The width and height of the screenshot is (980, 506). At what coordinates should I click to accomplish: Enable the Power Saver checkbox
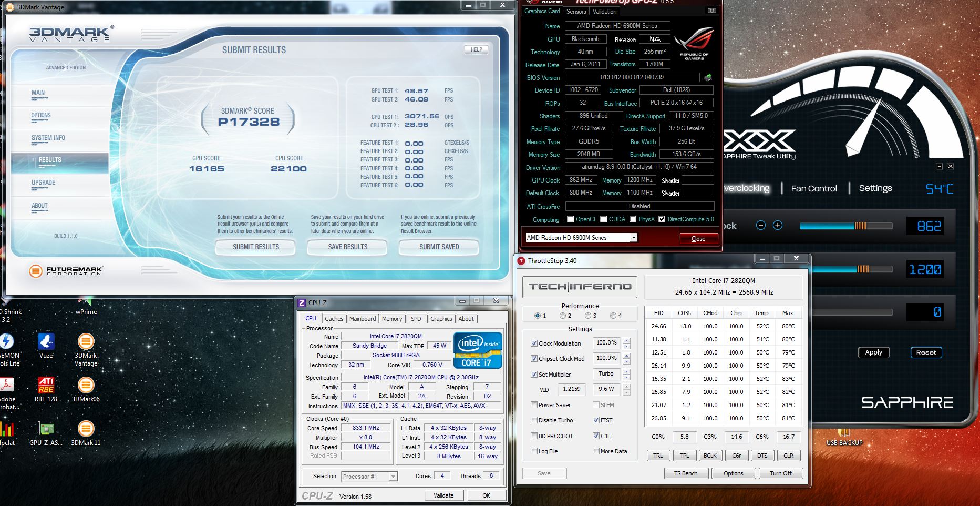534,405
